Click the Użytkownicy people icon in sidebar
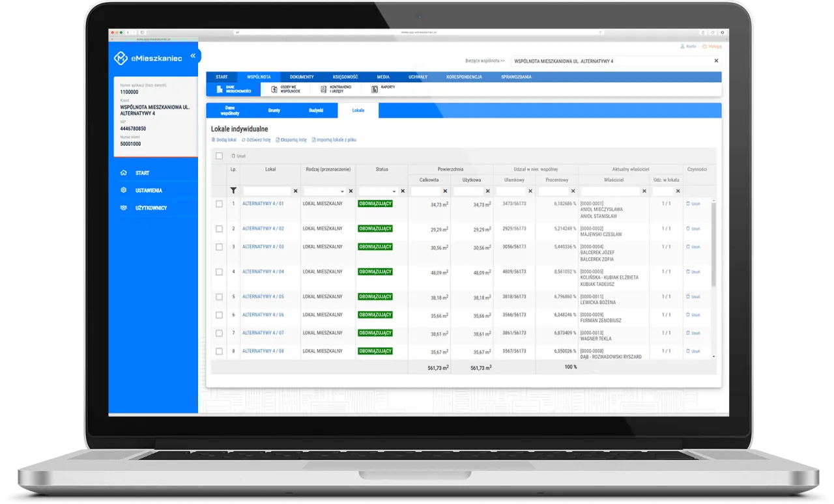Image resolution: width=834 pixels, height=504 pixels. [x=124, y=208]
